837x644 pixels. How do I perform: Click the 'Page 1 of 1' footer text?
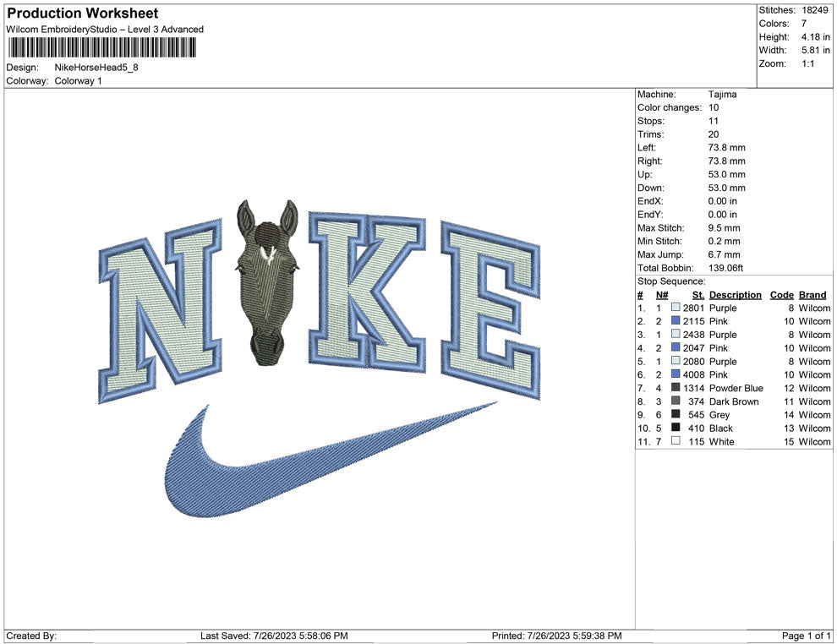click(806, 636)
